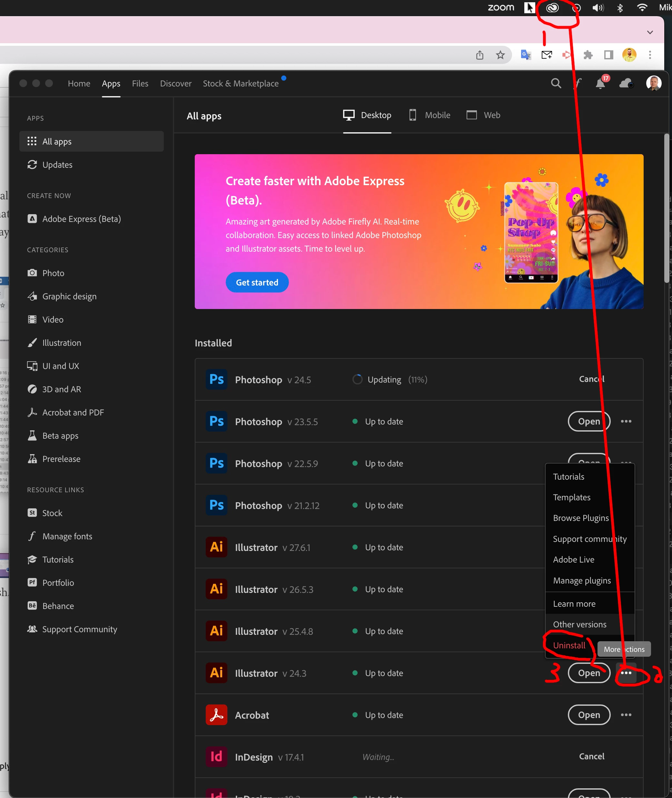Open more actions for Photoshop v 23.5.5
The image size is (672, 798).
point(626,421)
